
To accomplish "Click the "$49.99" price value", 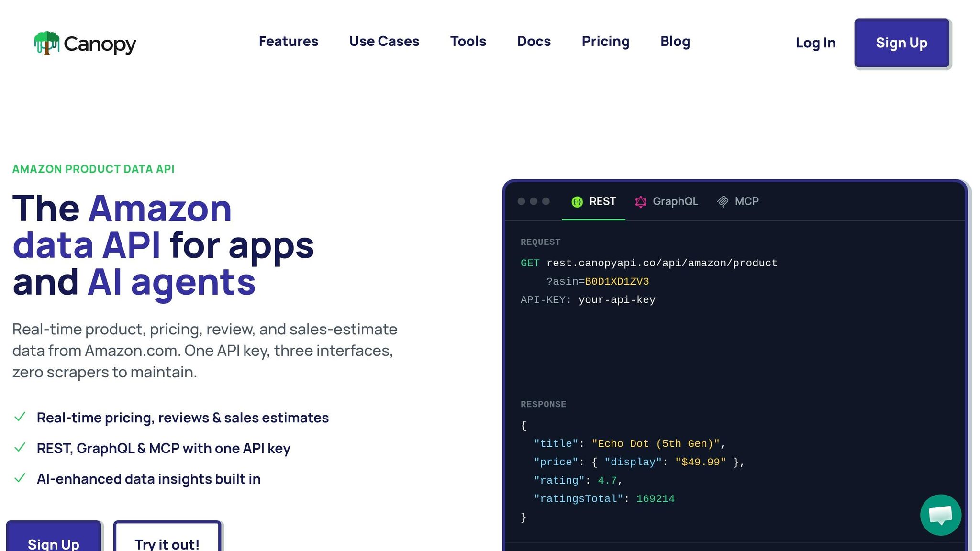I will [701, 462].
